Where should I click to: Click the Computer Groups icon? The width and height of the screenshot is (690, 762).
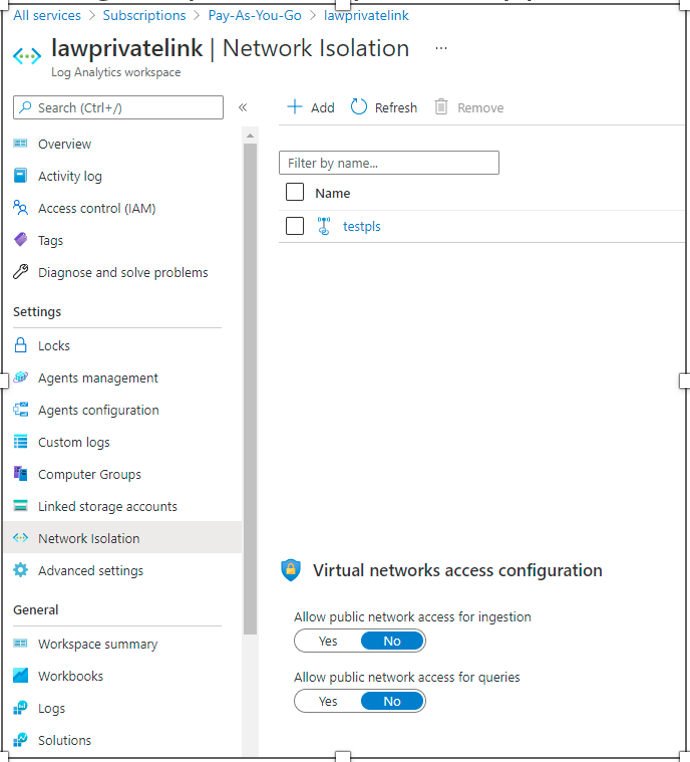click(20, 473)
